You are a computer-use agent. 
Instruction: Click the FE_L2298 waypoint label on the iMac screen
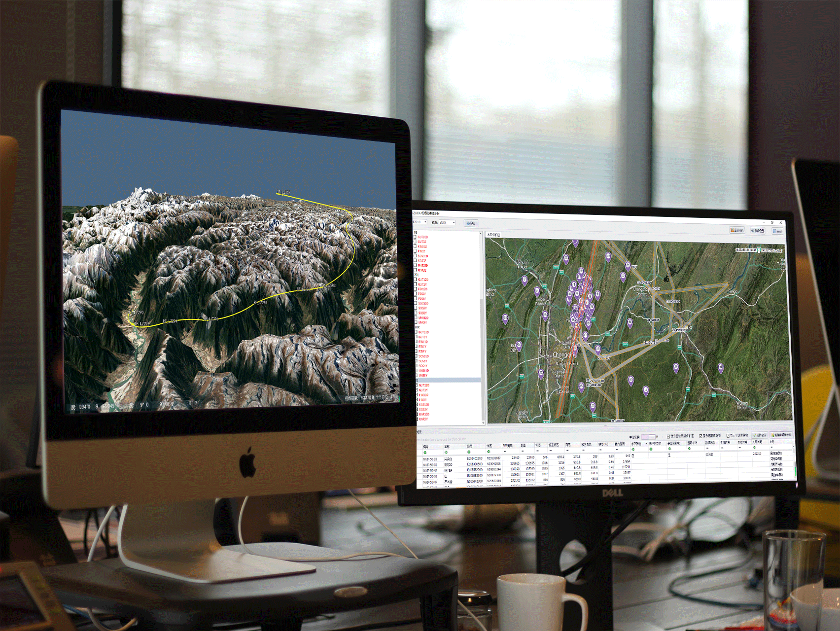pyautogui.click(x=260, y=302)
